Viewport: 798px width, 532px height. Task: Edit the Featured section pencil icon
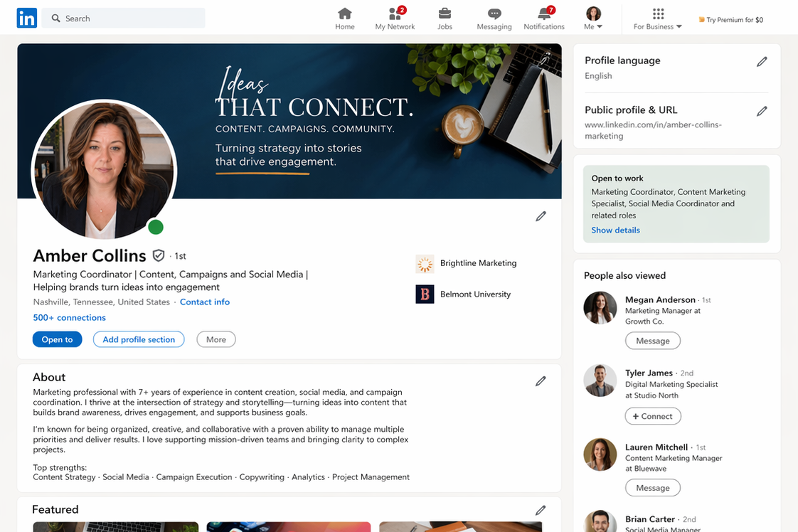541,510
